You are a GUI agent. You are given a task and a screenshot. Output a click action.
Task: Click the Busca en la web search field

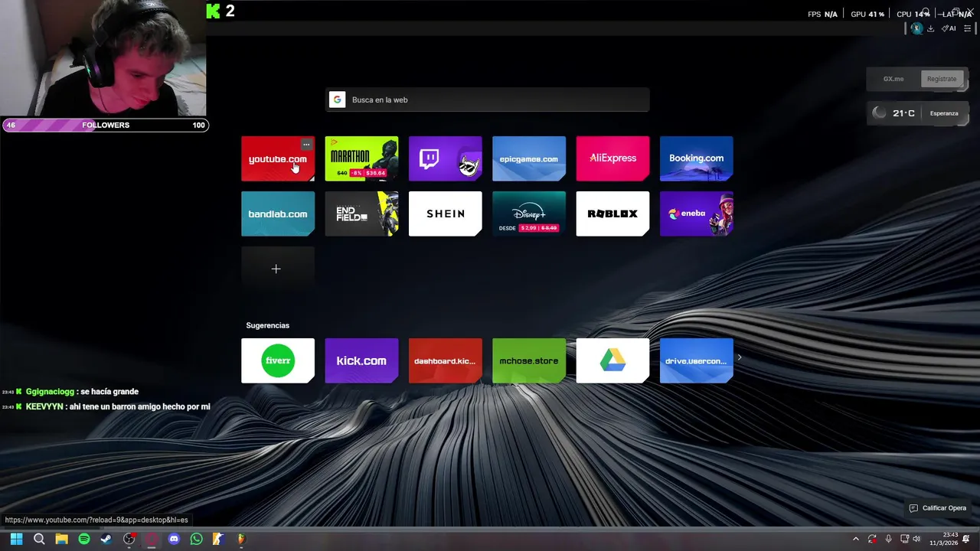point(488,99)
